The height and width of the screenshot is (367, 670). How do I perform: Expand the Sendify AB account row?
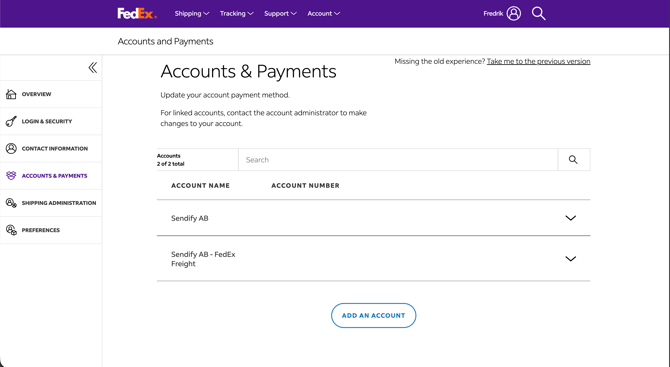(x=570, y=218)
